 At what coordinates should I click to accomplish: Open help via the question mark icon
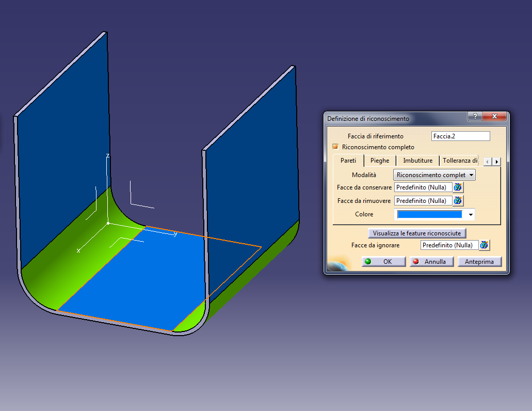[x=474, y=116]
